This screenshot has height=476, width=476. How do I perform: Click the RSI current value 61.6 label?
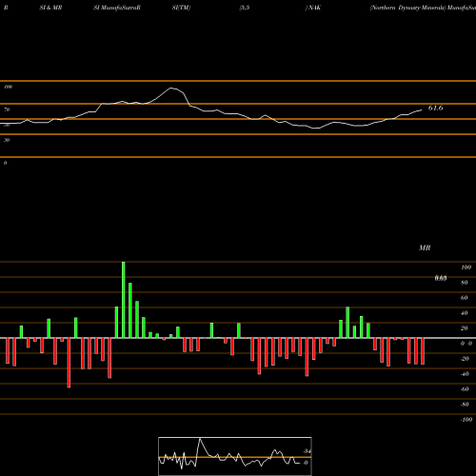click(x=435, y=108)
